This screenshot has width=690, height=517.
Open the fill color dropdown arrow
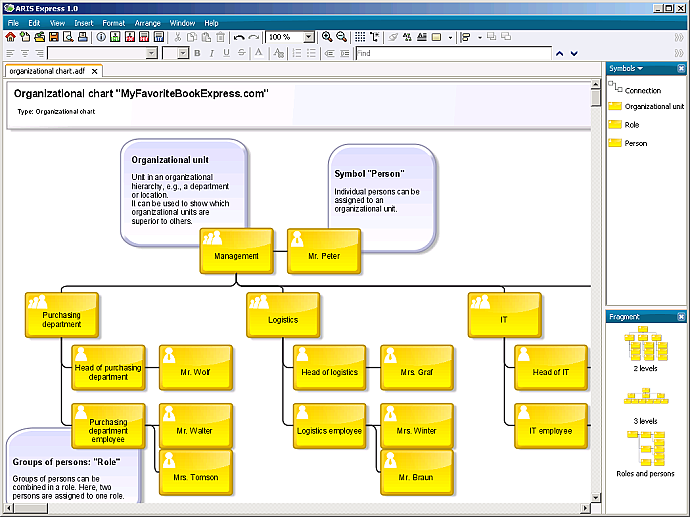pyautogui.click(x=450, y=38)
